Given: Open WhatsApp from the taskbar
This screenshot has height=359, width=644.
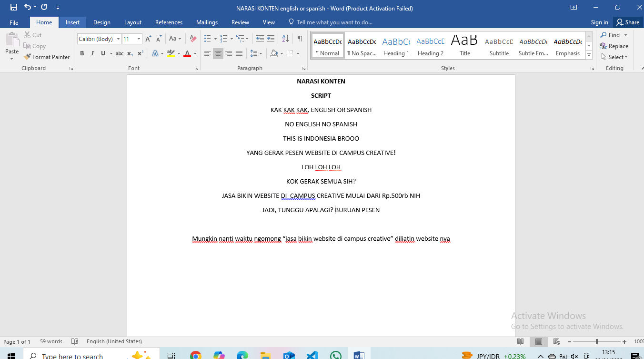Looking at the screenshot, I should click(336, 355).
